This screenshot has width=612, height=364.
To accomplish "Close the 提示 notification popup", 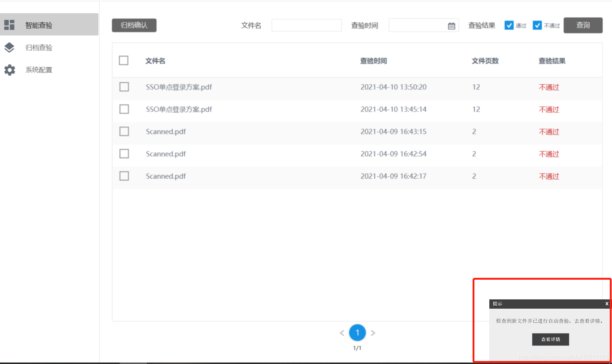I will [606, 303].
